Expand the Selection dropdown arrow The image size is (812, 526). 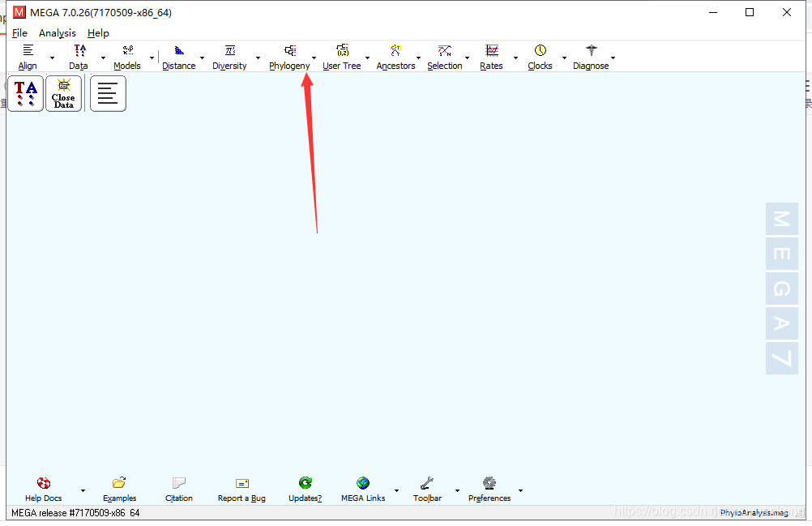coord(467,58)
